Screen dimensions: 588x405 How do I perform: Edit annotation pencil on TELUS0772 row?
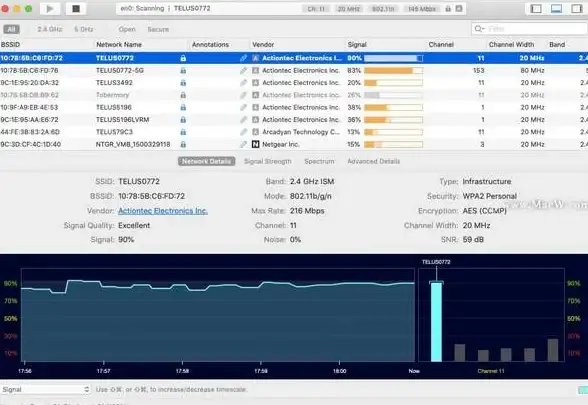tap(243, 58)
